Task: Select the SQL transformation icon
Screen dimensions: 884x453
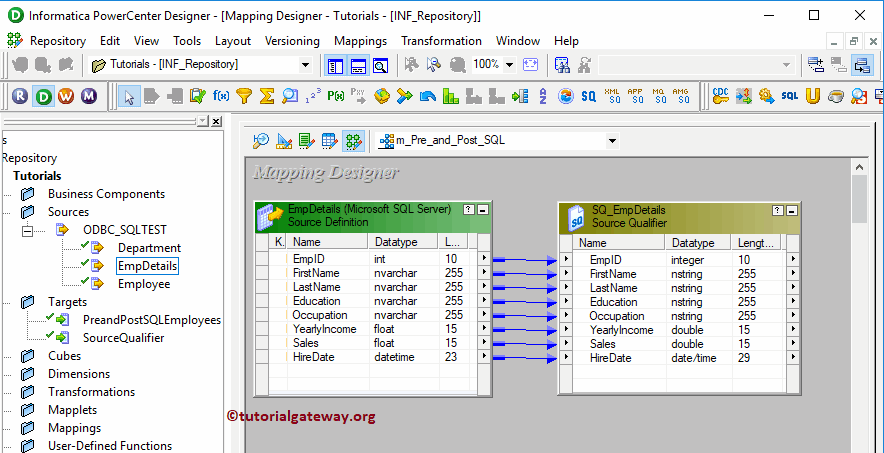Action: 789,96
